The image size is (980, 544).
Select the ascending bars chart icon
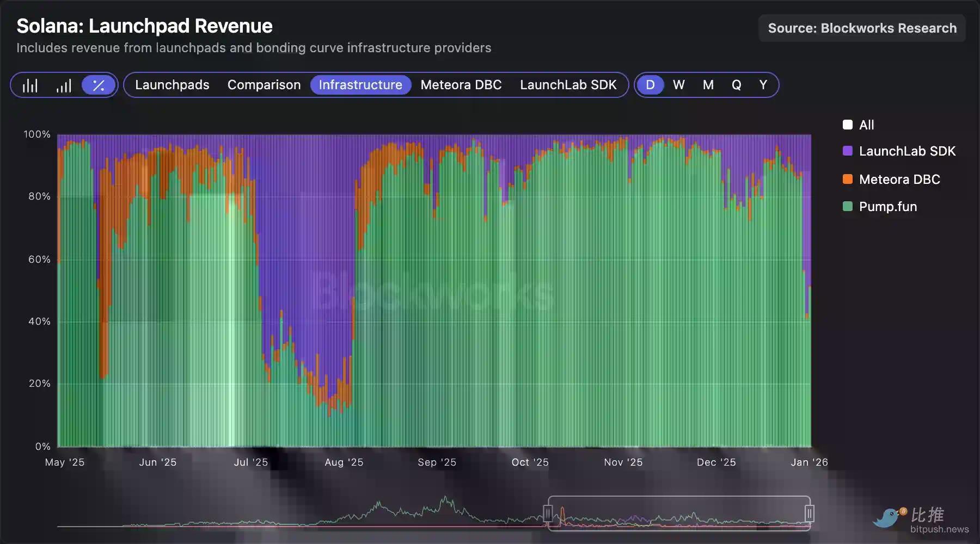click(64, 85)
